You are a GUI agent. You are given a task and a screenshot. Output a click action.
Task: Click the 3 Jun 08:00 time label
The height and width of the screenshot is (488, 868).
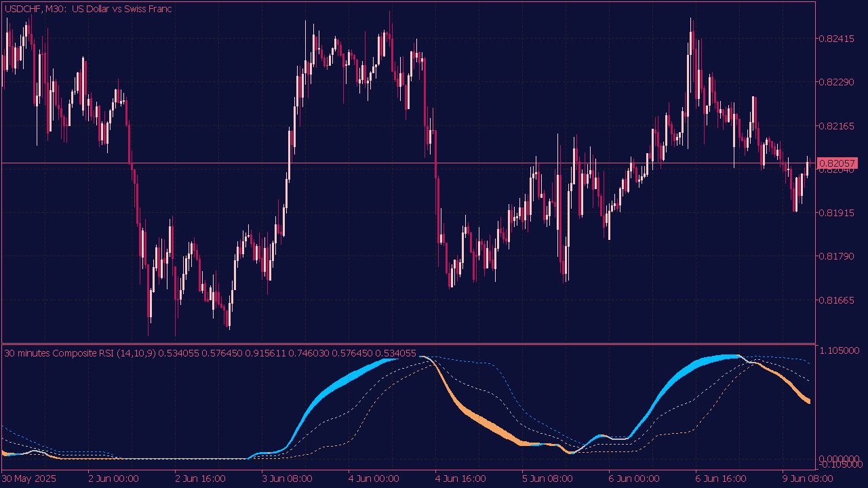[287, 479]
